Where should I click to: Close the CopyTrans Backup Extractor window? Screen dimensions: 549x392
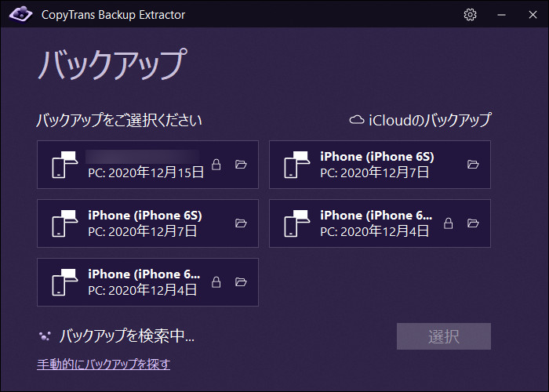pyautogui.click(x=533, y=15)
